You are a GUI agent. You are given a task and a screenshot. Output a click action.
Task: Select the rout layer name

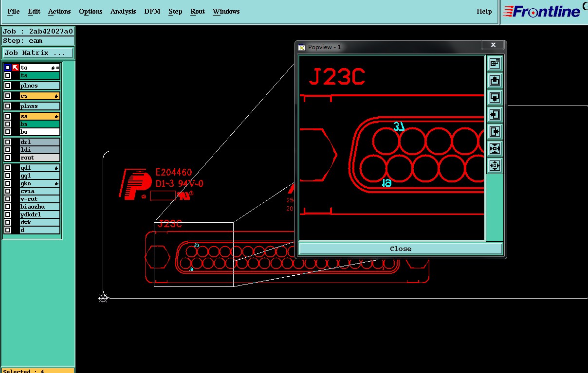[40, 158]
